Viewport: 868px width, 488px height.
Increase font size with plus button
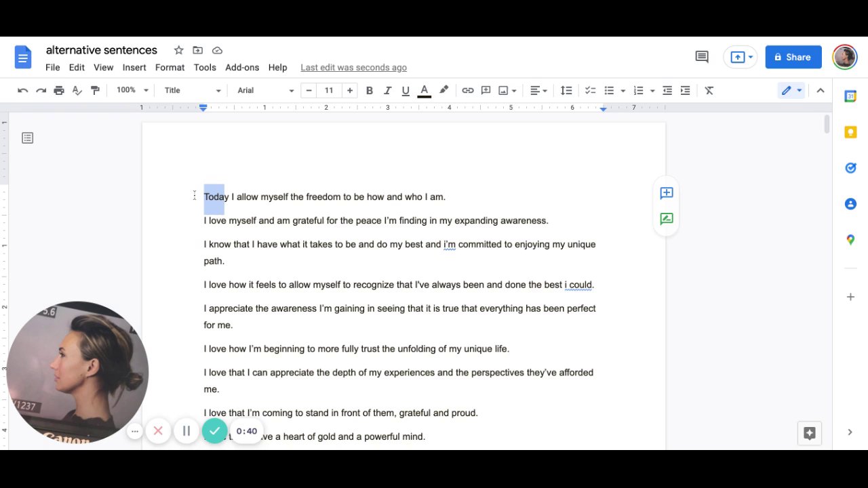coord(349,90)
